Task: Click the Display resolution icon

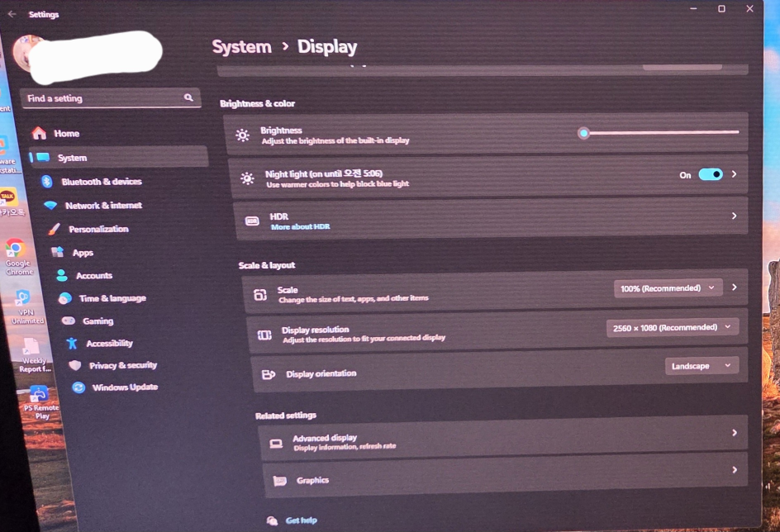Action: 264,335
